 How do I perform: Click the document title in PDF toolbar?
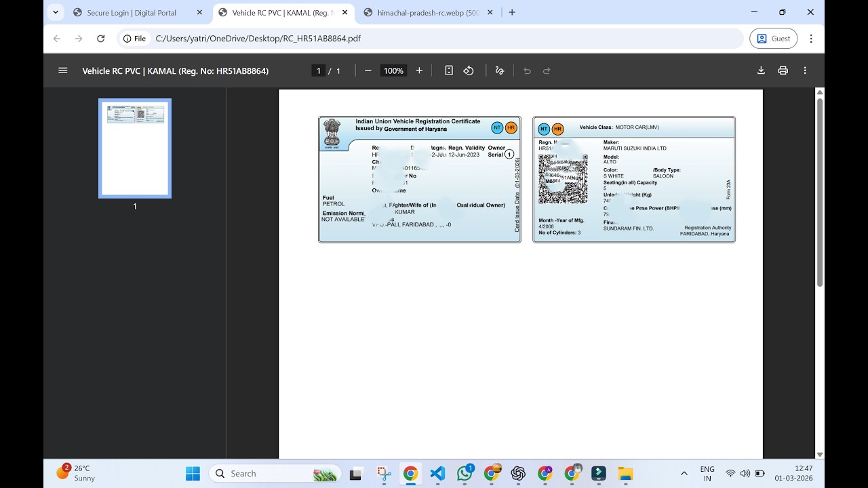click(x=176, y=70)
